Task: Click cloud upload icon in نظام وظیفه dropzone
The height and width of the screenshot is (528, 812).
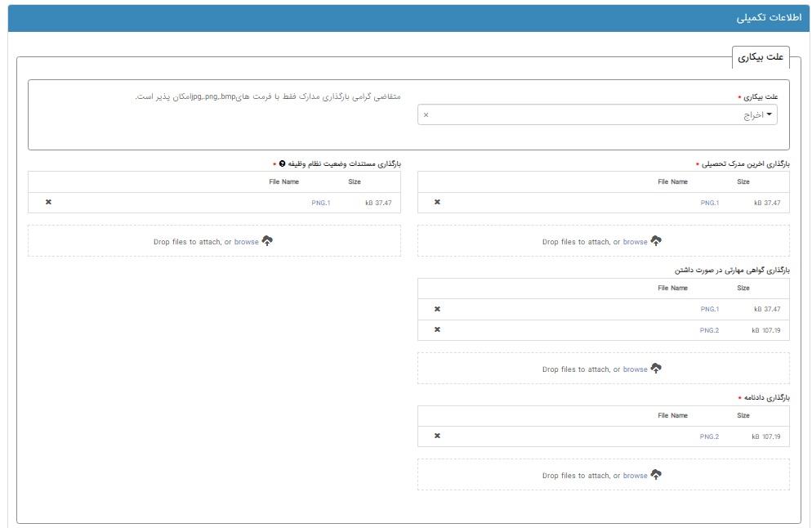Action: coord(267,241)
